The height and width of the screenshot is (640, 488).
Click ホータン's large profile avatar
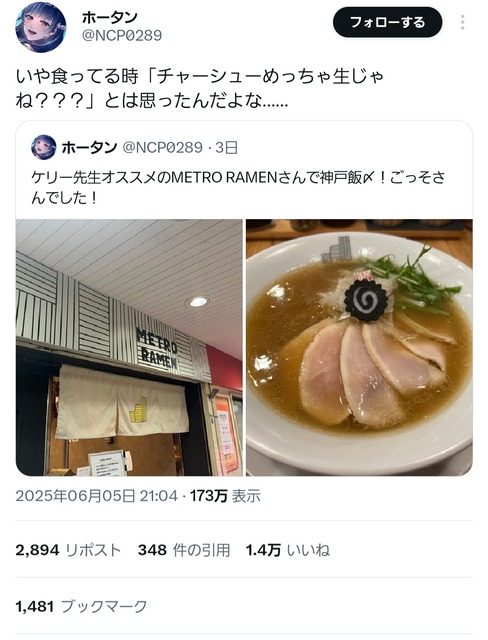(x=41, y=27)
